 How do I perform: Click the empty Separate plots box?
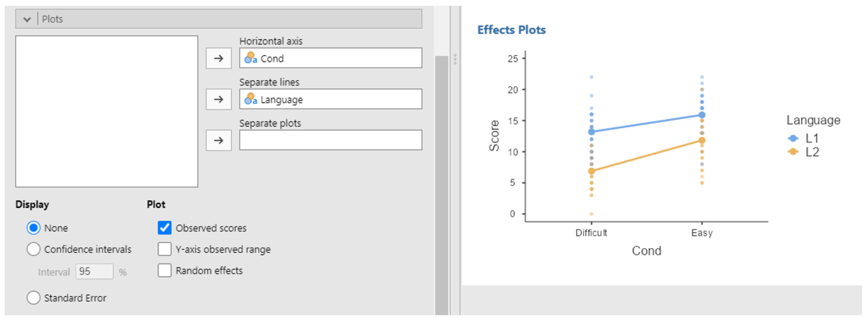click(330, 140)
